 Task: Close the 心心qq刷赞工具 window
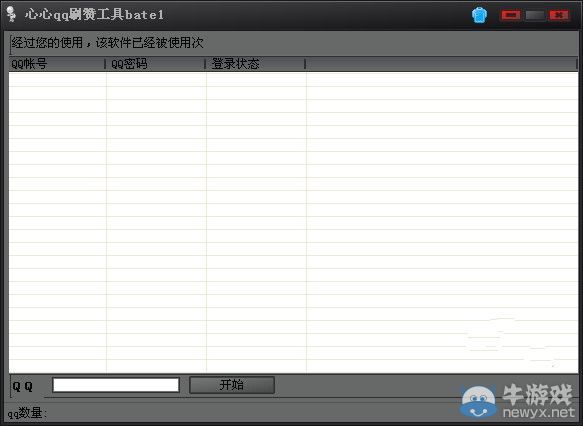tap(559, 15)
